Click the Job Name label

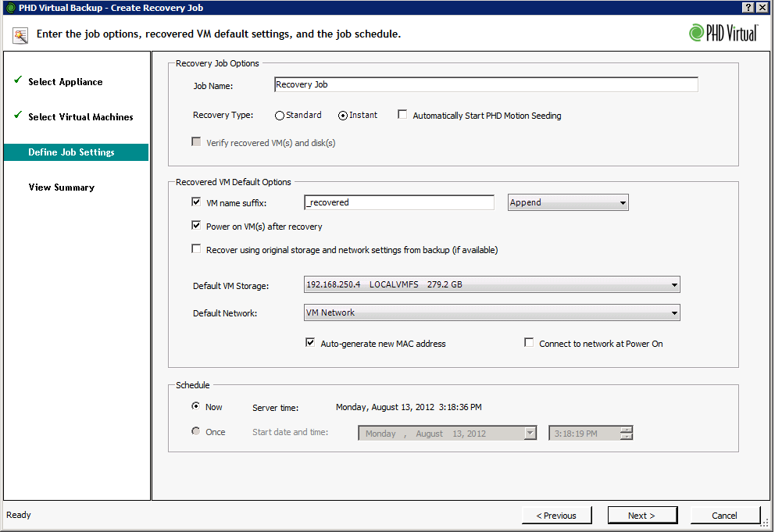(213, 85)
